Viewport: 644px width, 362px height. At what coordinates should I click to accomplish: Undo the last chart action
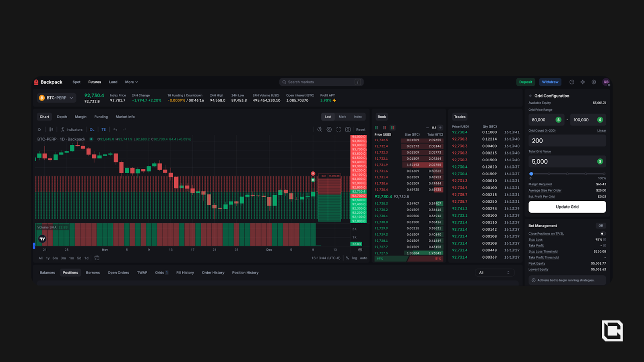pyautogui.click(x=115, y=130)
